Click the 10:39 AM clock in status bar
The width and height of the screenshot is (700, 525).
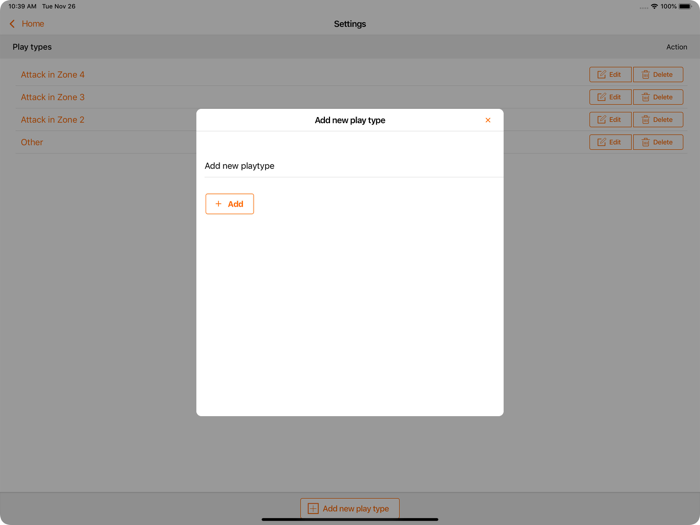pos(22,6)
